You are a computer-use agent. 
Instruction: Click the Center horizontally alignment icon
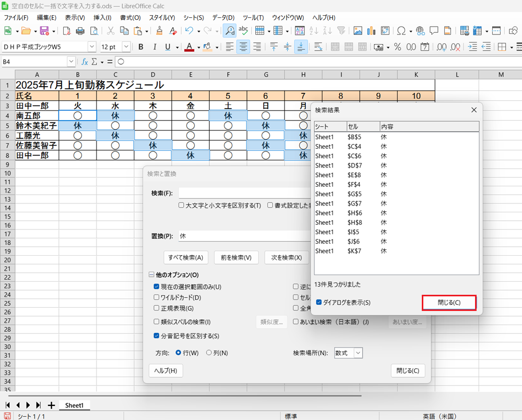(243, 47)
